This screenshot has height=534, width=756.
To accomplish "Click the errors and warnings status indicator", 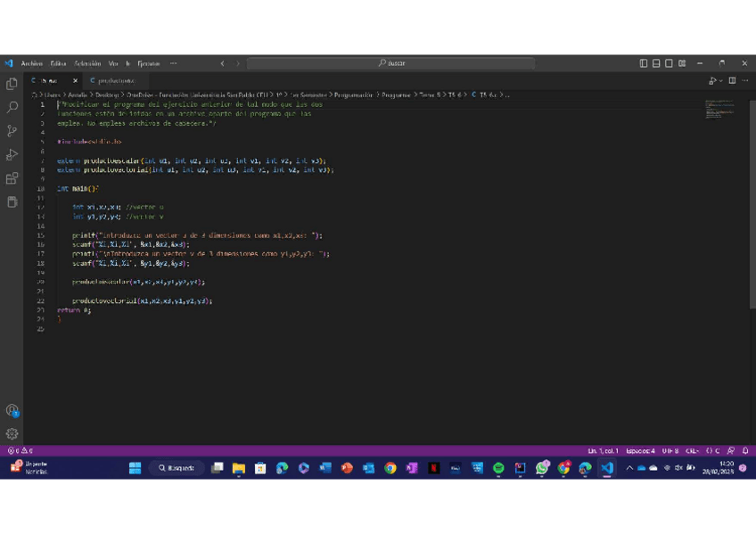I will pos(20,451).
